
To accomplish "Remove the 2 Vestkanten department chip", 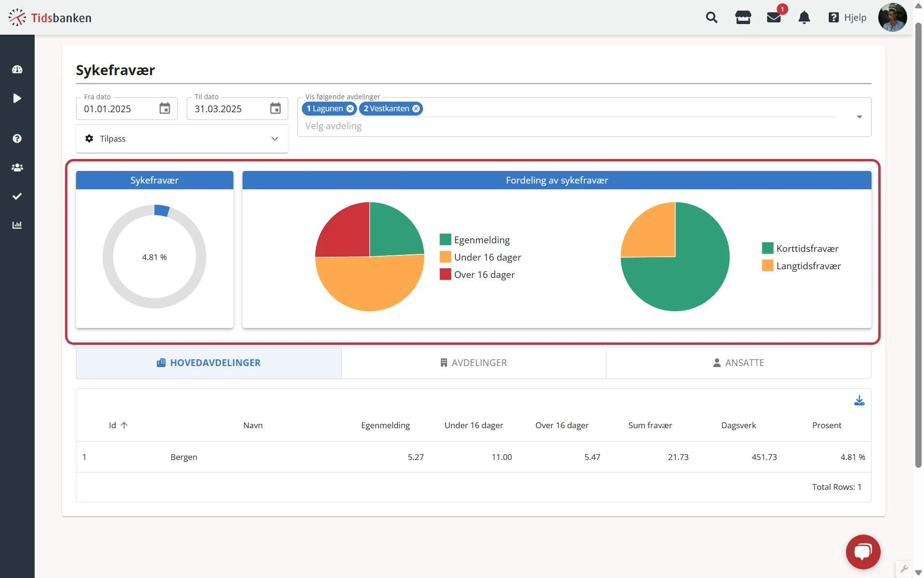I will pos(416,109).
